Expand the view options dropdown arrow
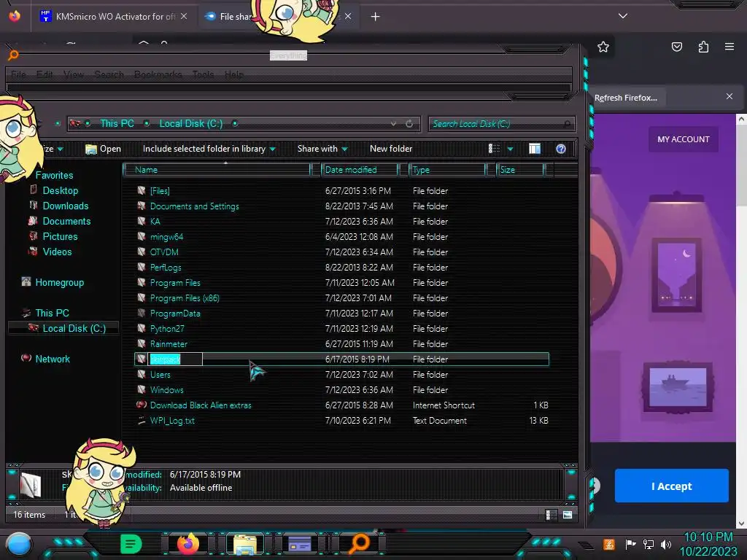747x560 pixels. [510, 149]
